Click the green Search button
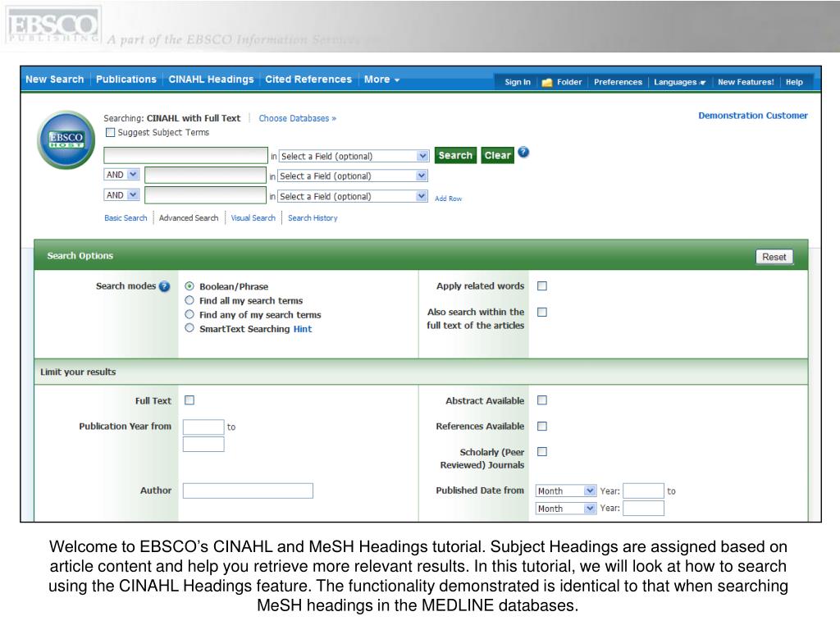This screenshot has width=840, height=630. 455,155
